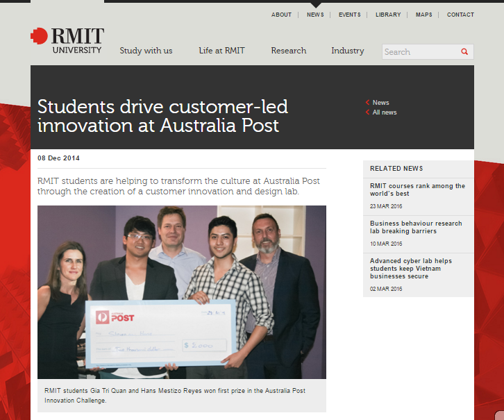This screenshot has height=420, width=504.
Task: Click the photo caption about Gia Tri Quan
Action: (x=175, y=396)
